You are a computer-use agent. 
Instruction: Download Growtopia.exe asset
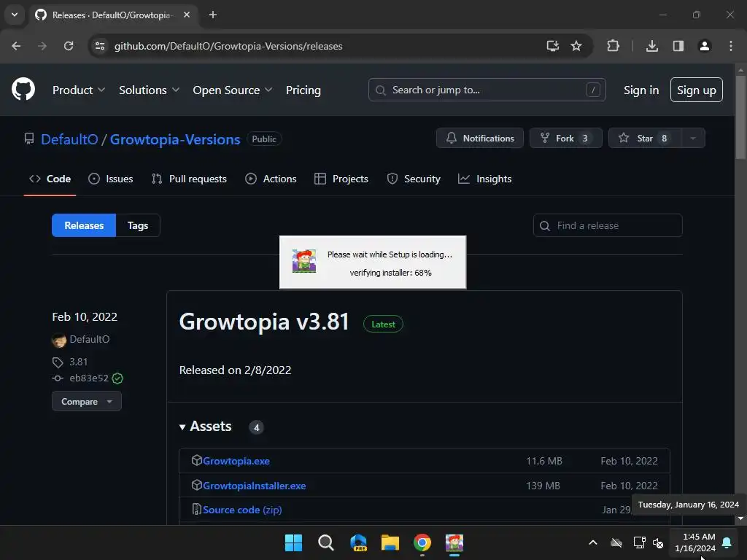pyautogui.click(x=236, y=461)
